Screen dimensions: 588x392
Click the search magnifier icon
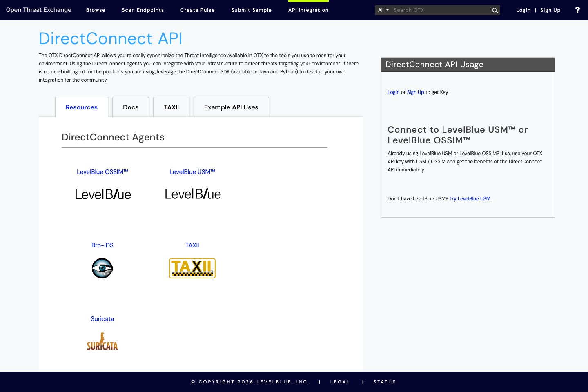pyautogui.click(x=495, y=10)
